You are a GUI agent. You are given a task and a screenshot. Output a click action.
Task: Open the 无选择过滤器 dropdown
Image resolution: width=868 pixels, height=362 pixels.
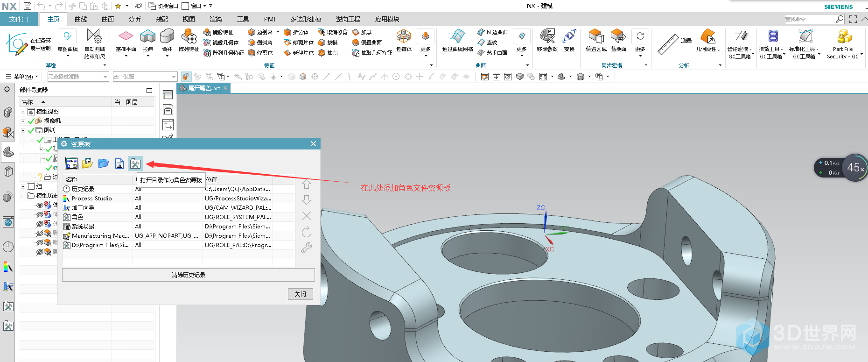coord(77,77)
